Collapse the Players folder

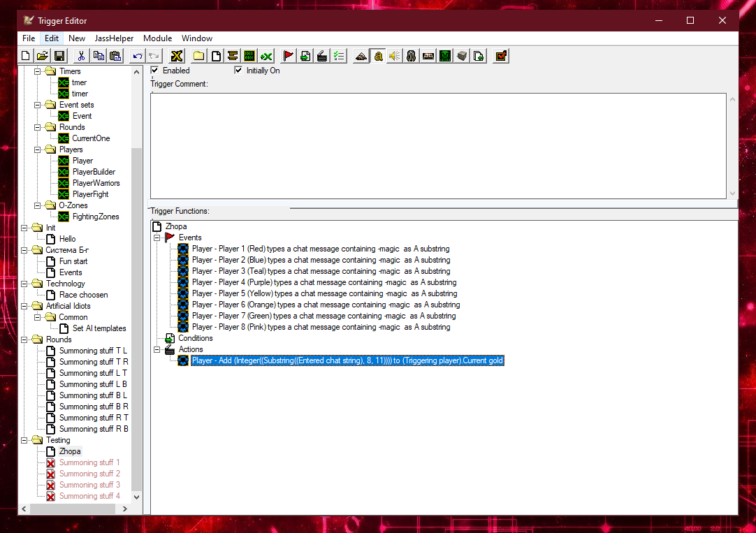point(37,150)
